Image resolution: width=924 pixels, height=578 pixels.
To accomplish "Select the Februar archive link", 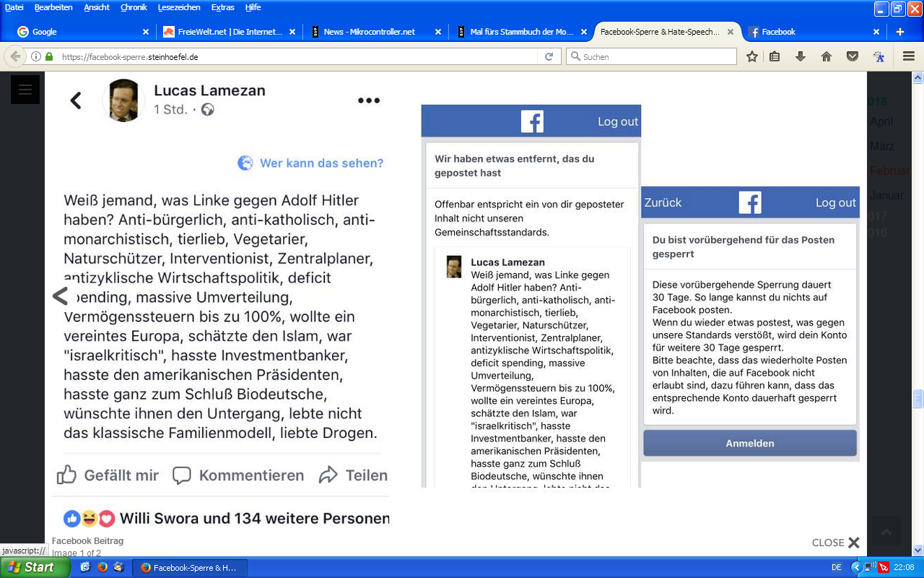I will 889,171.
